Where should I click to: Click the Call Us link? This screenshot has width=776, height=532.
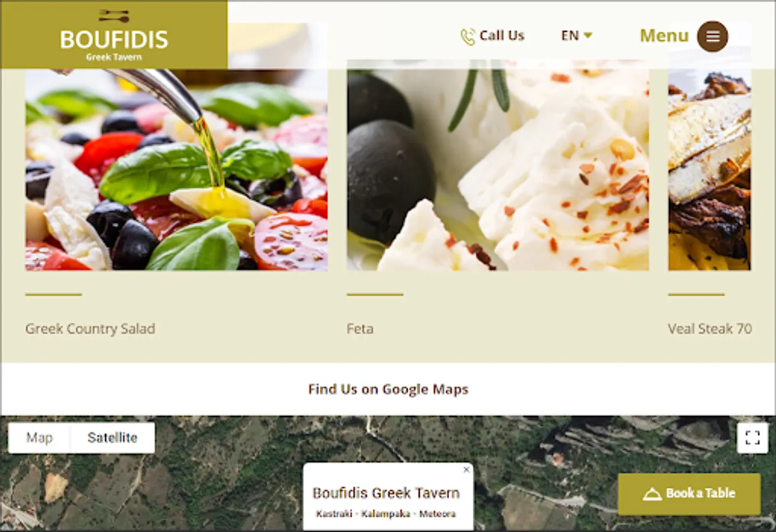pos(492,36)
